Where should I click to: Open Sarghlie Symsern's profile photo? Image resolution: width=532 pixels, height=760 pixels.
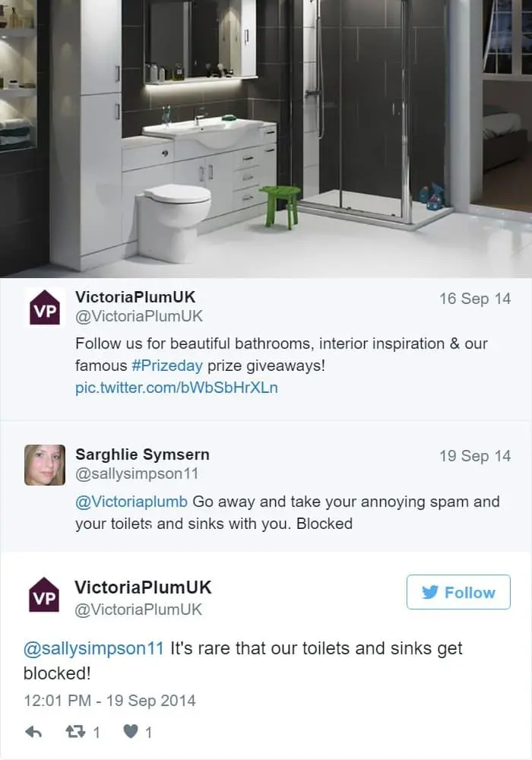click(45, 465)
